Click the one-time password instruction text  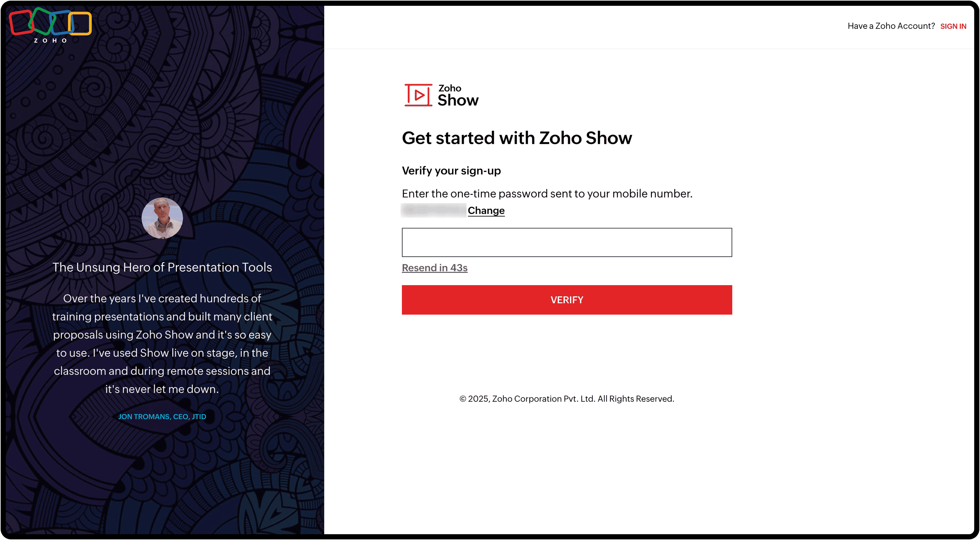click(x=547, y=193)
